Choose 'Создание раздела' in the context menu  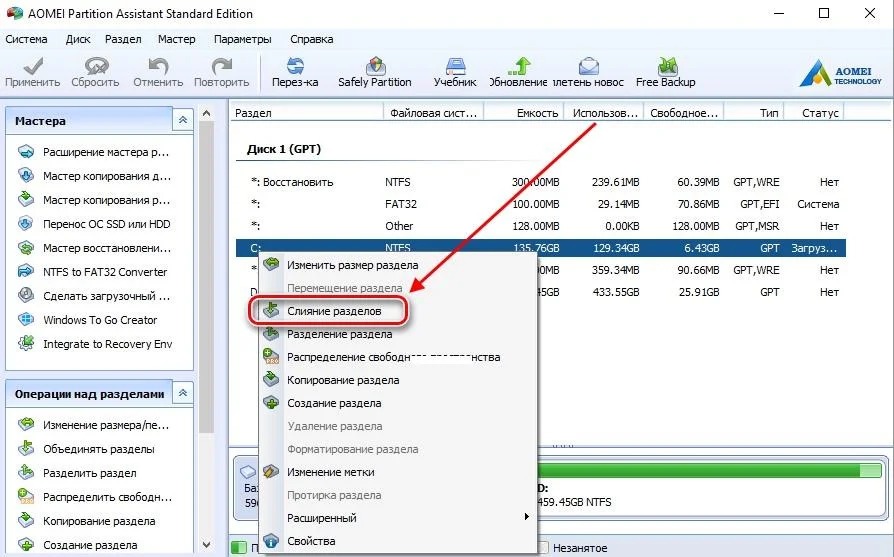pos(398,403)
